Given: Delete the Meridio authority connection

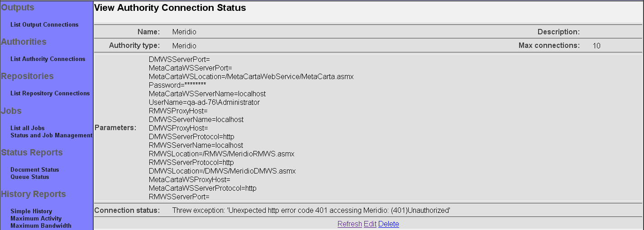Looking at the screenshot, I should pos(388,224).
